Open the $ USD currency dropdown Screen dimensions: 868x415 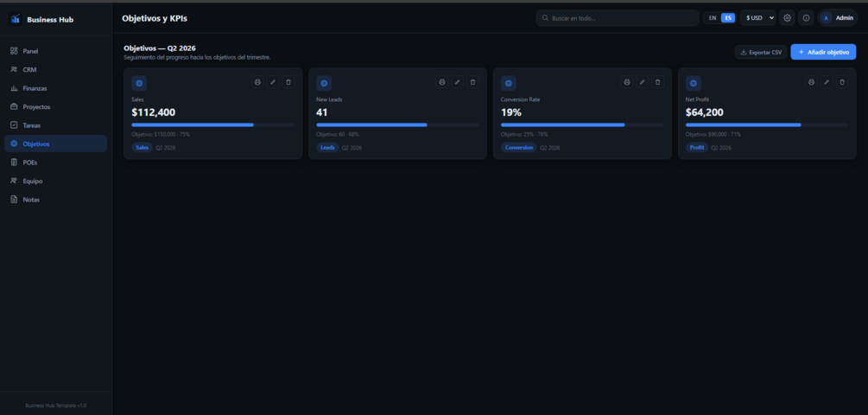click(x=757, y=18)
